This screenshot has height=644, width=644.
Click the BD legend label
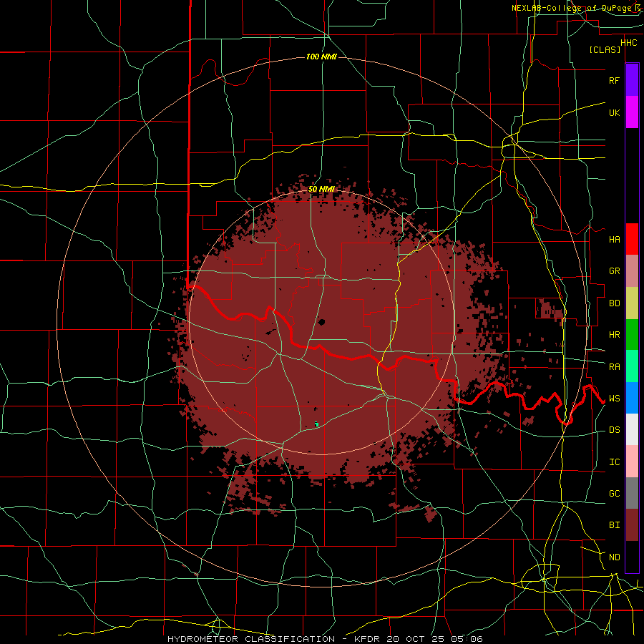(614, 303)
